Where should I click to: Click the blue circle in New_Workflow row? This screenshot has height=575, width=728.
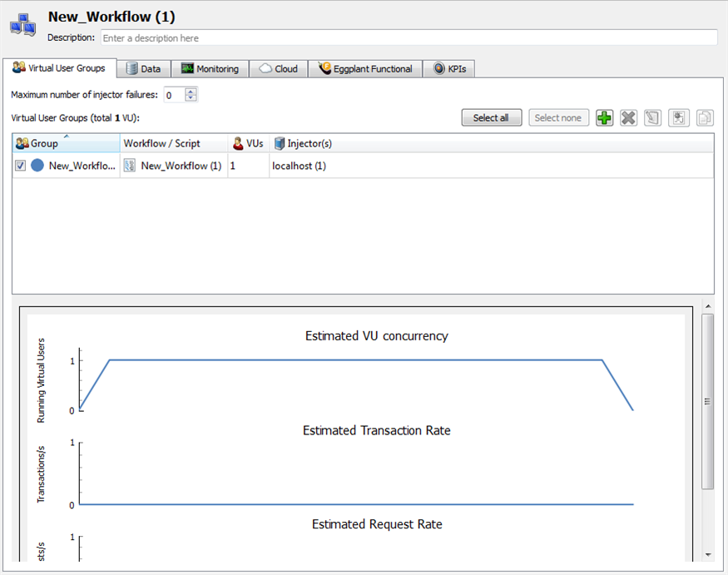pos(37,166)
